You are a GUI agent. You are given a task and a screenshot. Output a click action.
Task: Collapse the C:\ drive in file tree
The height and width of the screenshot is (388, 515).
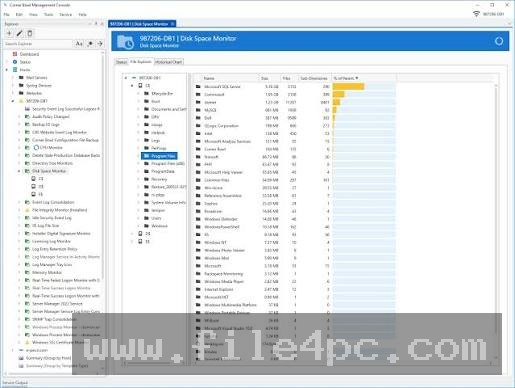[132, 86]
